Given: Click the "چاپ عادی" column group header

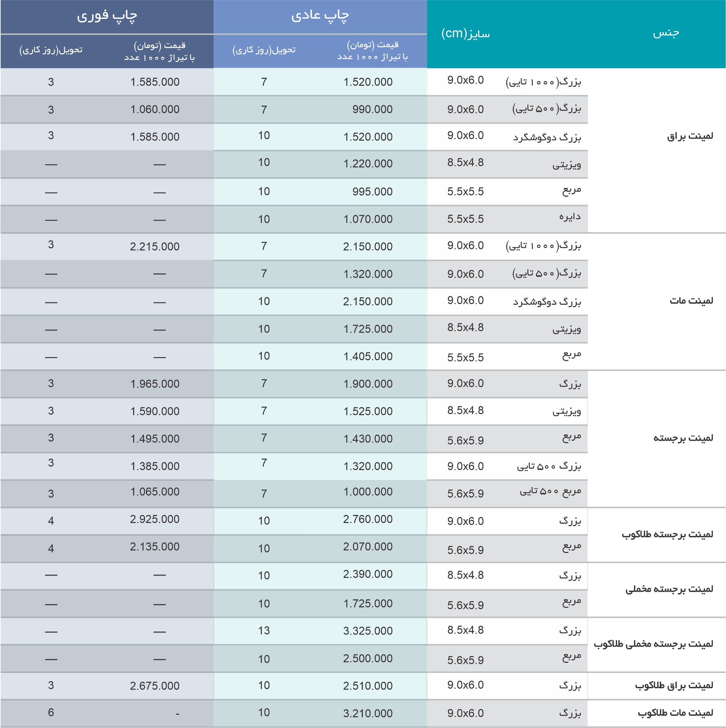Looking at the screenshot, I should [x=320, y=16].
